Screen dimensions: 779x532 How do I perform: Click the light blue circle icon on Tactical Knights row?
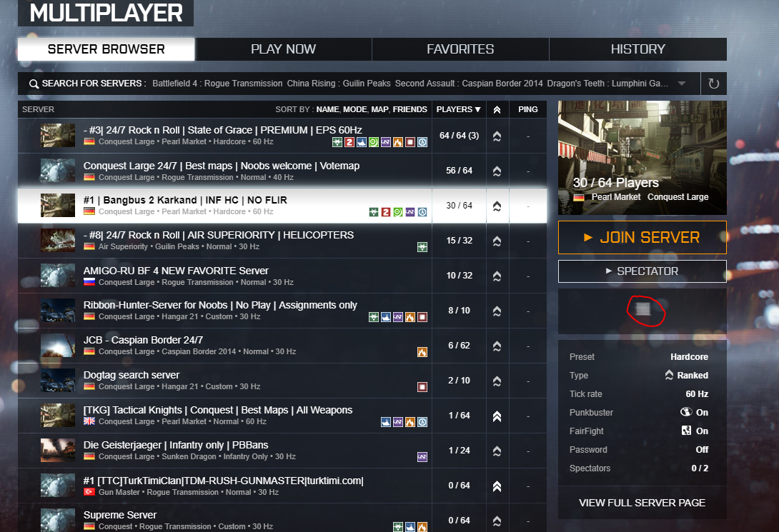pyautogui.click(x=422, y=422)
